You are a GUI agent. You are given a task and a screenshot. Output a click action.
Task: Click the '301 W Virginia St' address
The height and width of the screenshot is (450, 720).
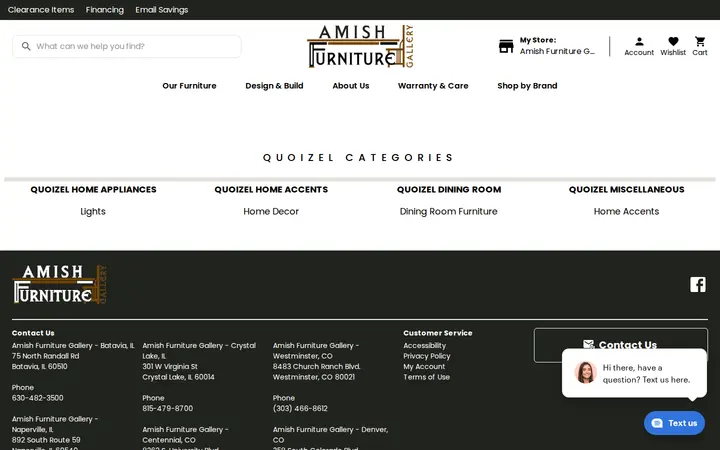point(170,367)
